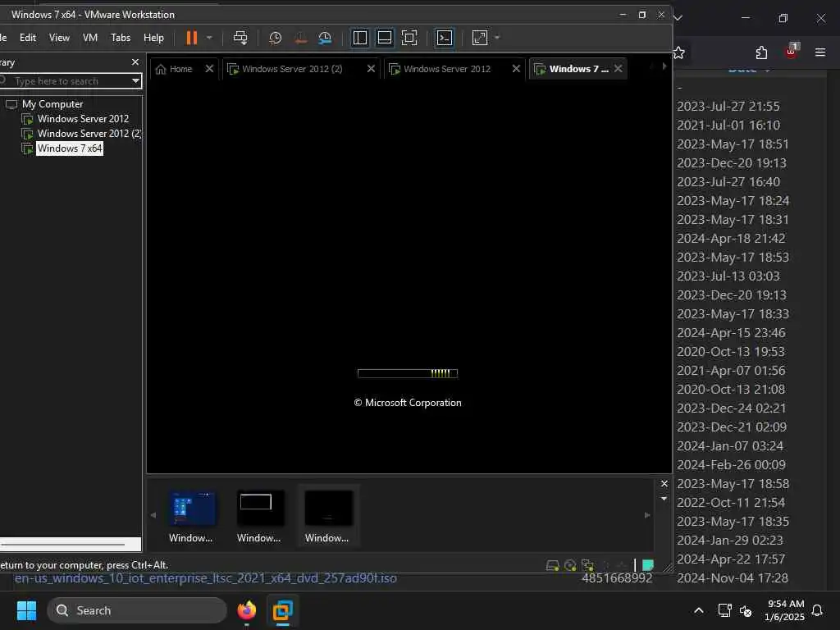Show hidden system tray icons
The height and width of the screenshot is (630, 840).
coord(699,610)
